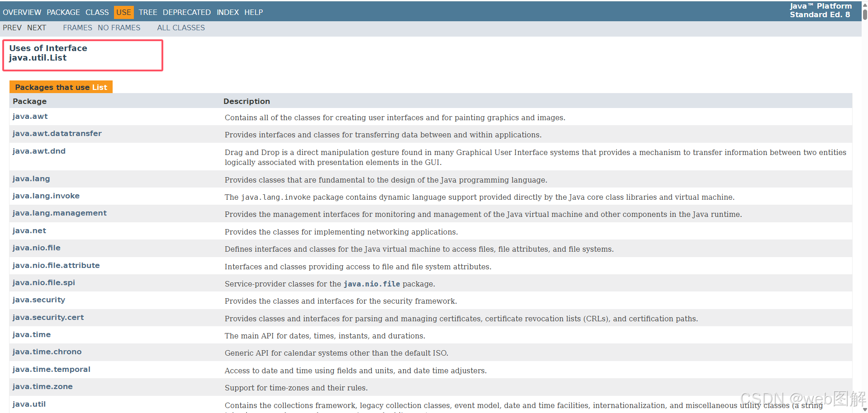Click the NEXT link
The height and width of the screenshot is (413, 868).
(x=37, y=28)
